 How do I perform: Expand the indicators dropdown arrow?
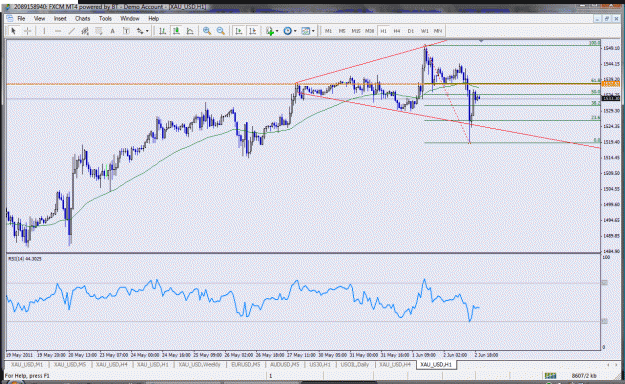pyautogui.click(x=277, y=31)
